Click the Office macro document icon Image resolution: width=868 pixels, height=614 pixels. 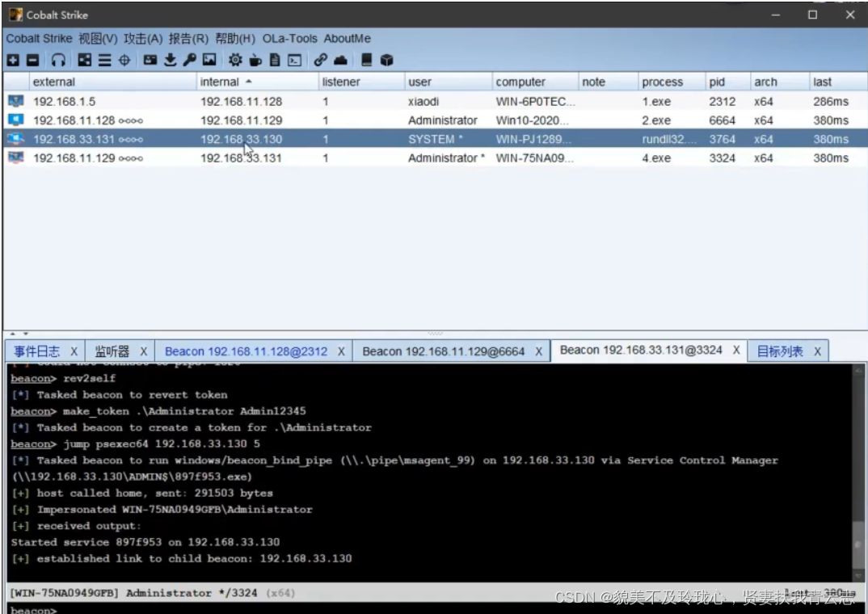coord(275,61)
